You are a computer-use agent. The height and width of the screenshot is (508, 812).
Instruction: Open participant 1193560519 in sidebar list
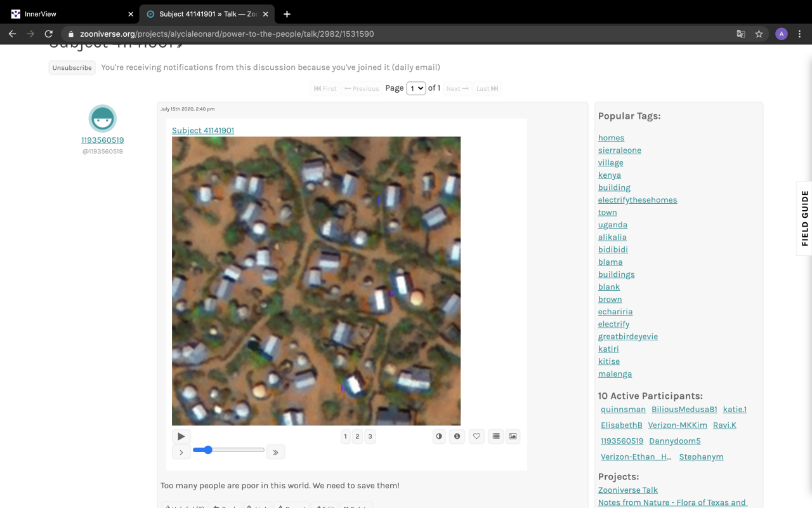[x=622, y=441]
